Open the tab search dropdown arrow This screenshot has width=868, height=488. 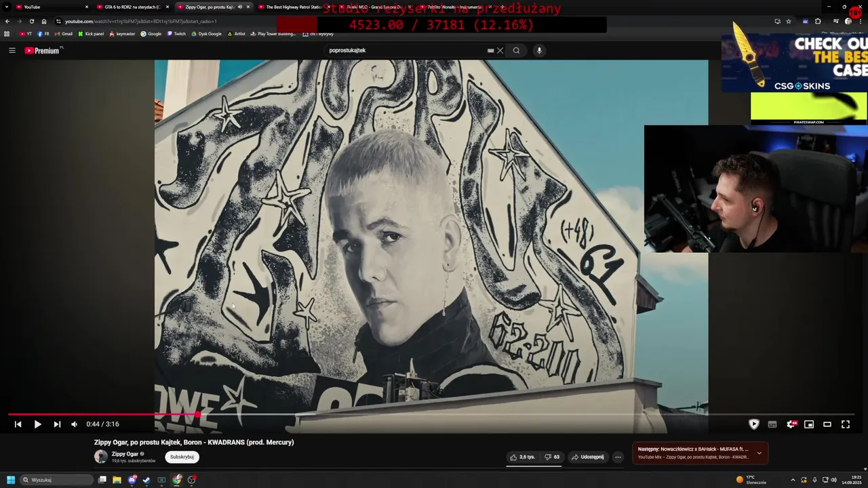(x=7, y=7)
